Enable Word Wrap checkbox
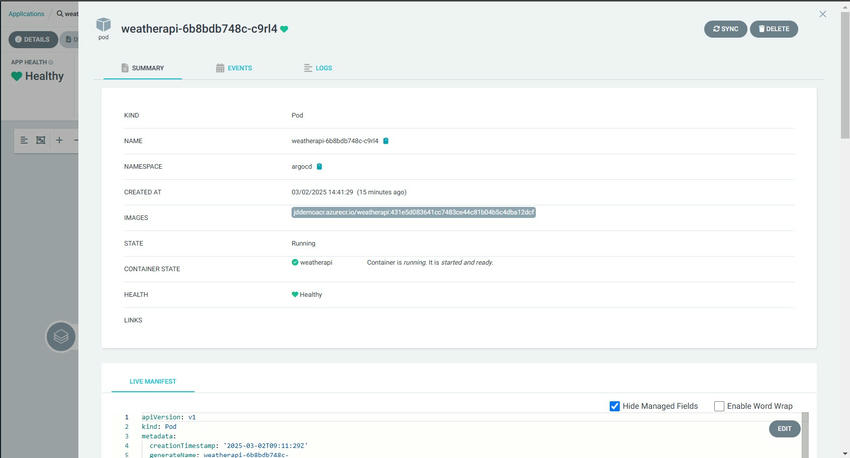 click(719, 406)
